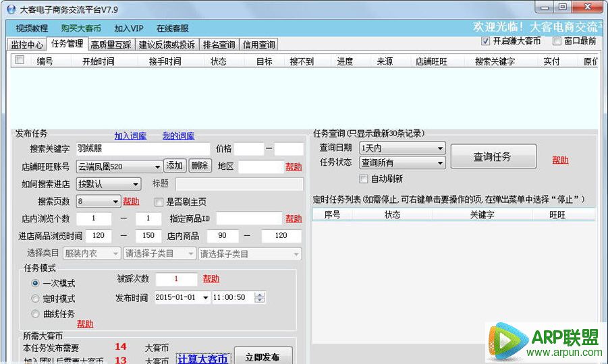Open the 搜索页数 dropdown

point(115,202)
